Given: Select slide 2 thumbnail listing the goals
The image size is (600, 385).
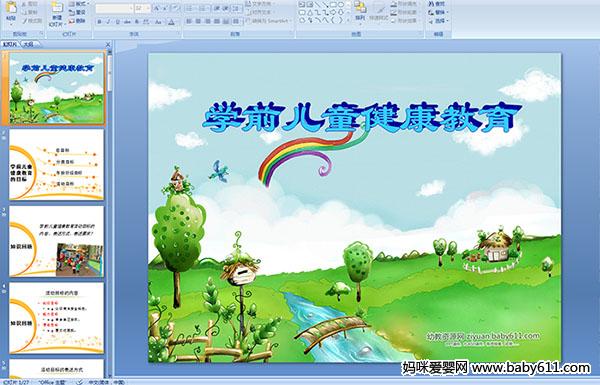Looking at the screenshot, I should (x=56, y=164).
